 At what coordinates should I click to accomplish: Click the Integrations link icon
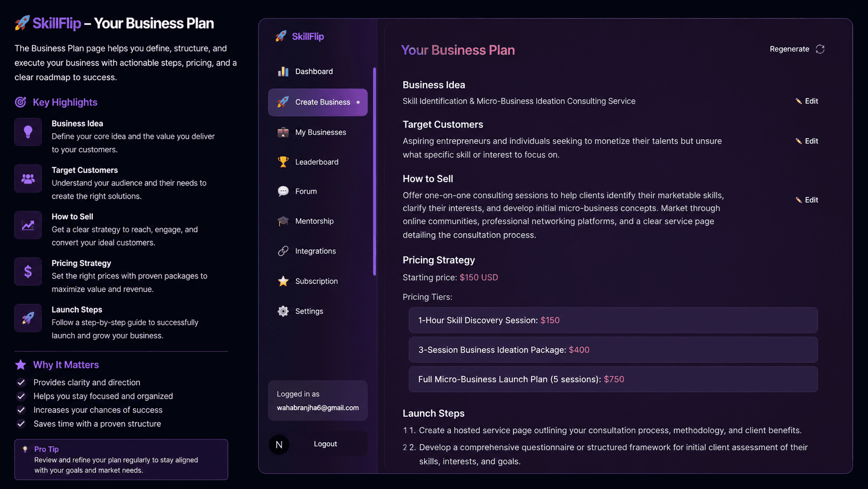pyautogui.click(x=283, y=251)
